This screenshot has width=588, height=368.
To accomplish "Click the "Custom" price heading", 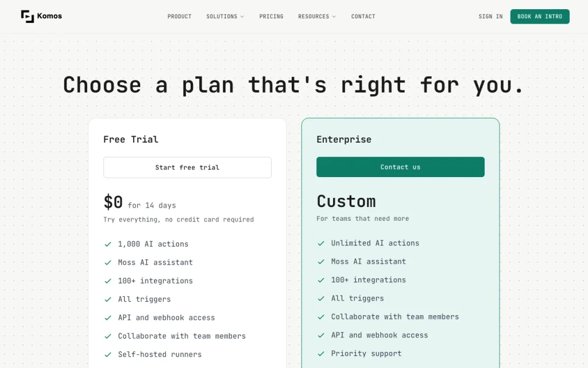I will coord(346,201).
